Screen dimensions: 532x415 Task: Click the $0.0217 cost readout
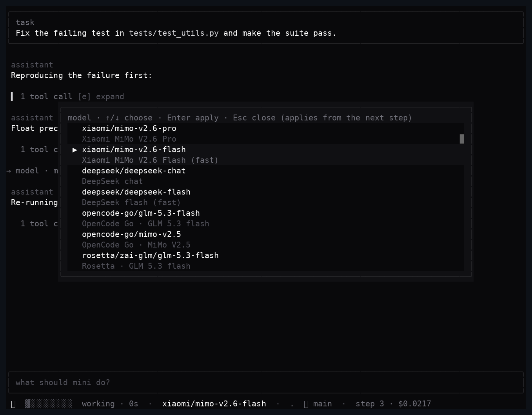pos(414,404)
